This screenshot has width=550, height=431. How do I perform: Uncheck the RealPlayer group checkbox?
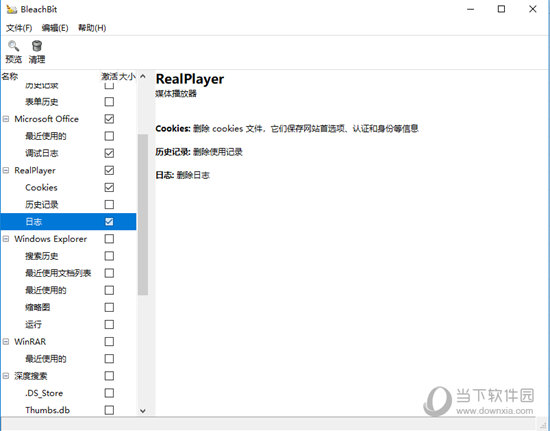click(x=109, y=170)
